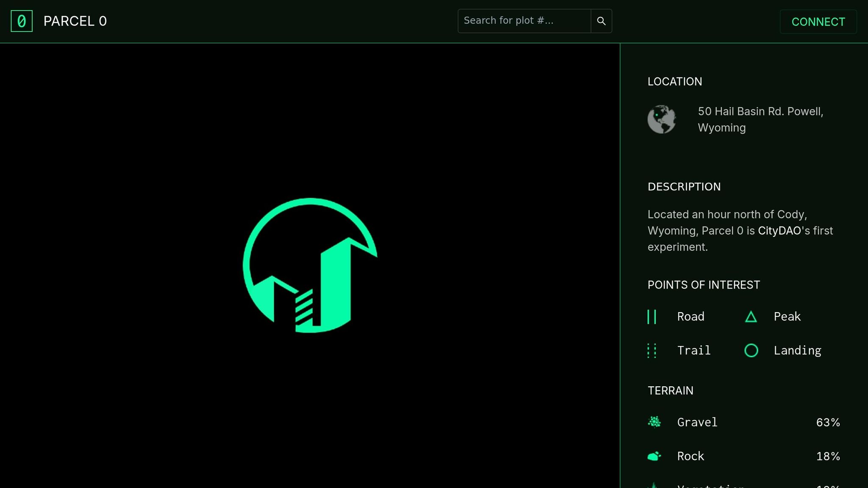The width and height of the screenshot is (868, 488).
Task: Click the PARCEL 0 title
Action: 75,21
